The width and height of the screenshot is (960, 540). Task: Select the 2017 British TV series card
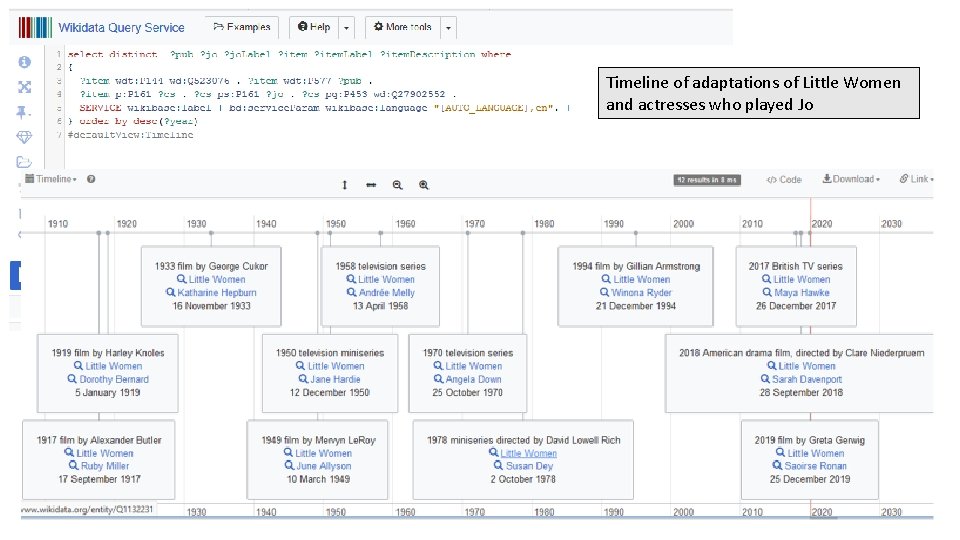(x=796, y=286)
